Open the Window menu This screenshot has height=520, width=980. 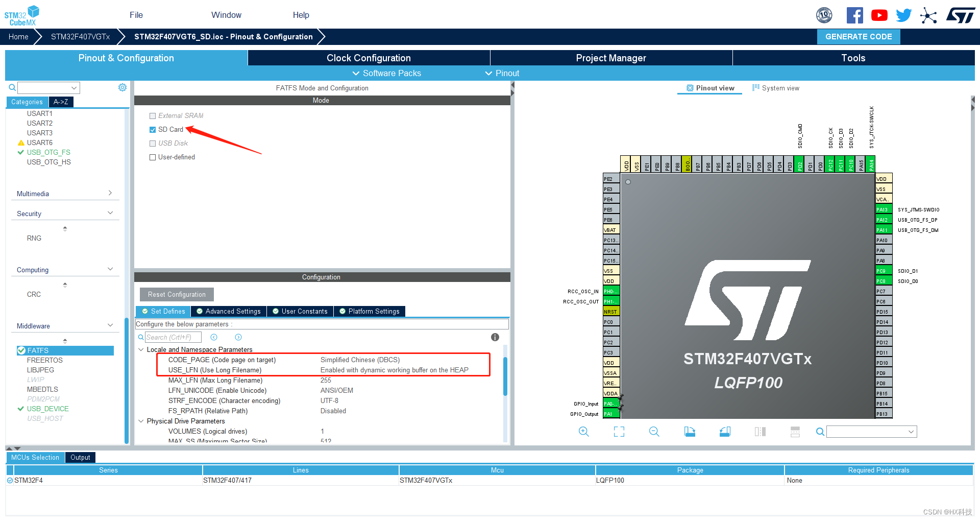click(226, 15)
